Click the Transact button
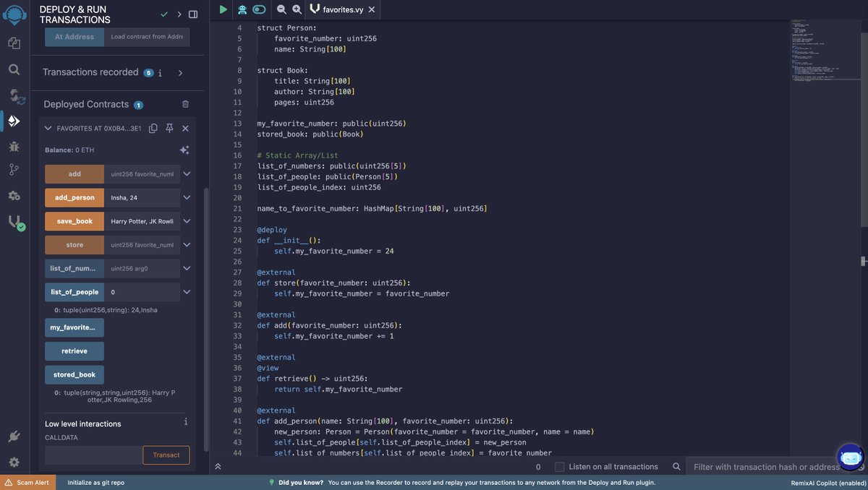 click(x=166, y=455)
